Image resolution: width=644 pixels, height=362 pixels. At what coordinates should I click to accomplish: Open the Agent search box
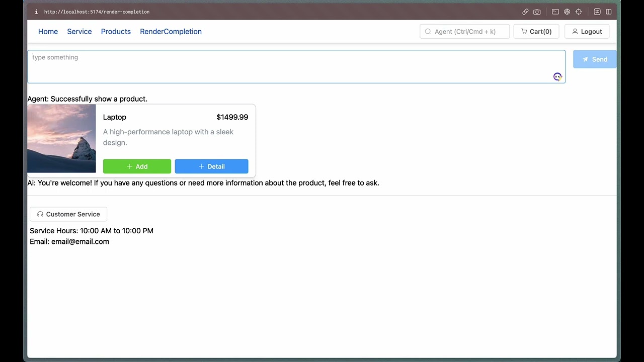click(x=464, y=31)
